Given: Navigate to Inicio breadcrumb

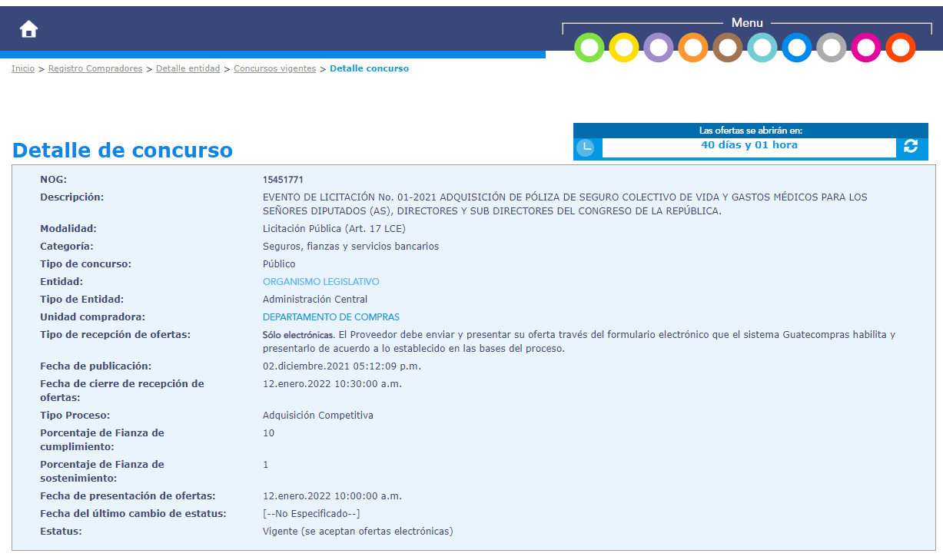Looking at the screenshot, I should [23, 68].
